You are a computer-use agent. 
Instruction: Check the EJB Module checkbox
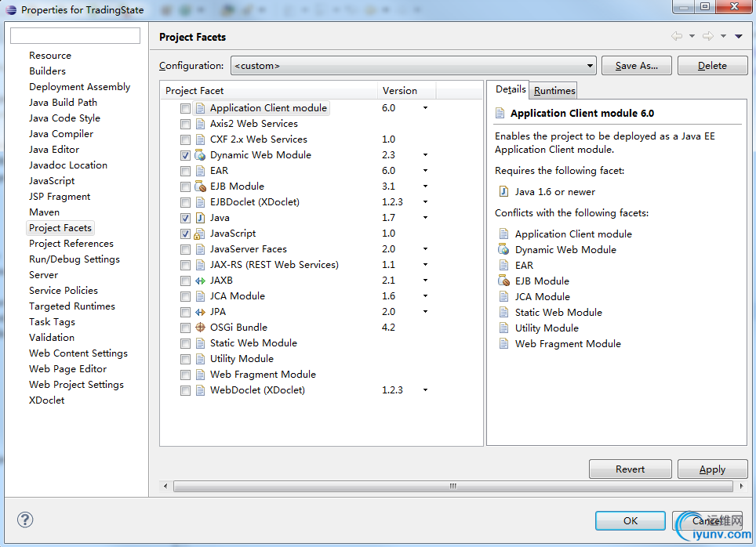[x=185, y=187]
